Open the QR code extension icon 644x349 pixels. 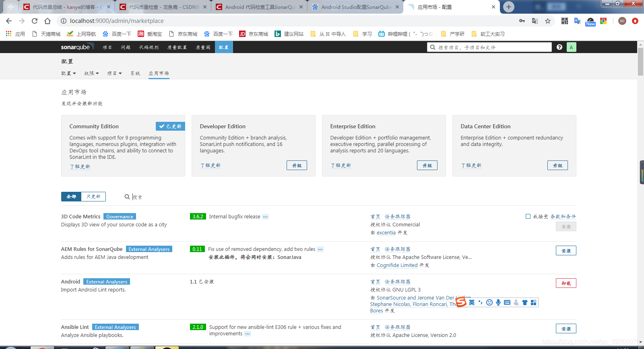[565, 21]
